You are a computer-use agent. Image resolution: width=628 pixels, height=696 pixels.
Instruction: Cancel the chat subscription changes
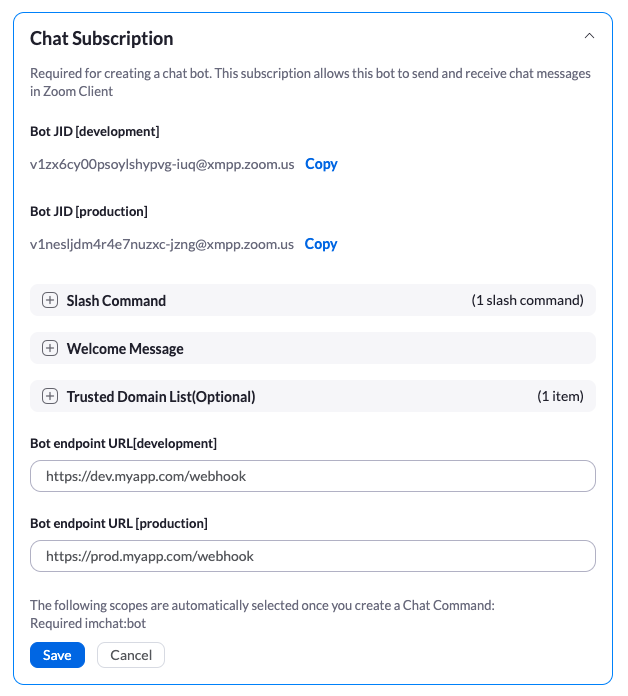tap(131, 655)
